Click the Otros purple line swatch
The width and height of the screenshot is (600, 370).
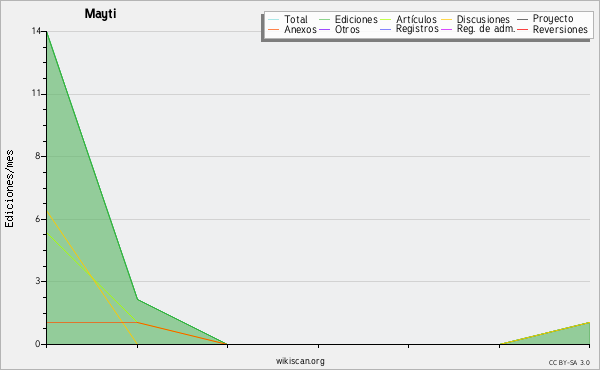pyautogui.click(x=324, y=29)
